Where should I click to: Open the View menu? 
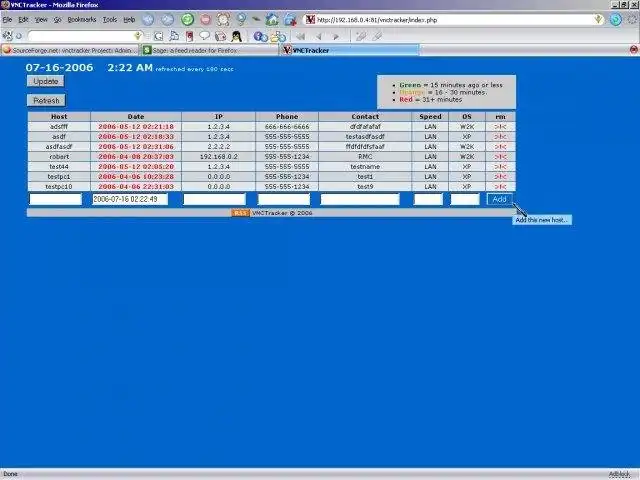click(41, 20)
